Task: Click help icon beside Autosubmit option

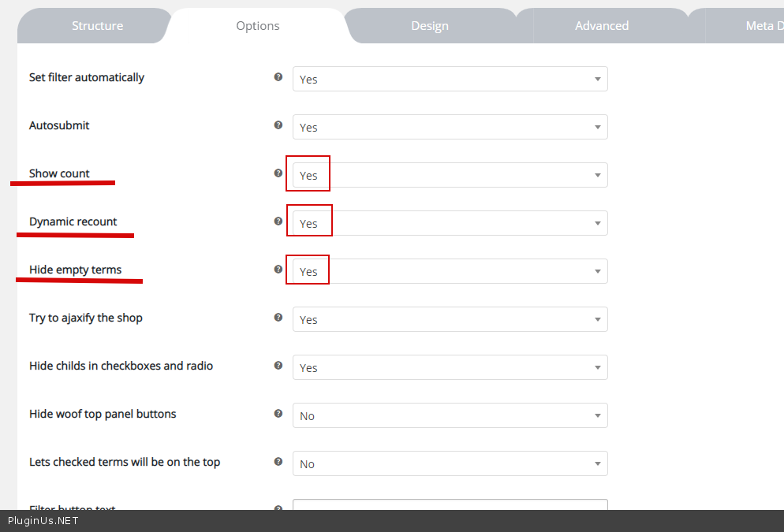Action: (278, 125)
